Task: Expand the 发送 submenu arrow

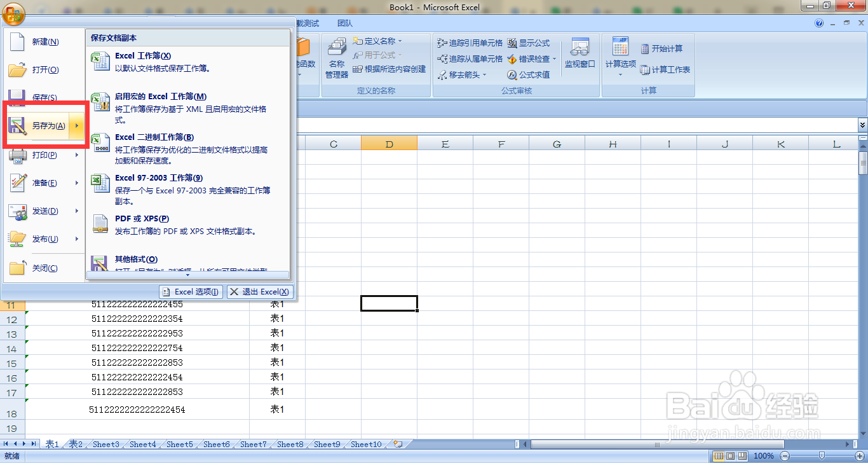Action: [77, 211]
